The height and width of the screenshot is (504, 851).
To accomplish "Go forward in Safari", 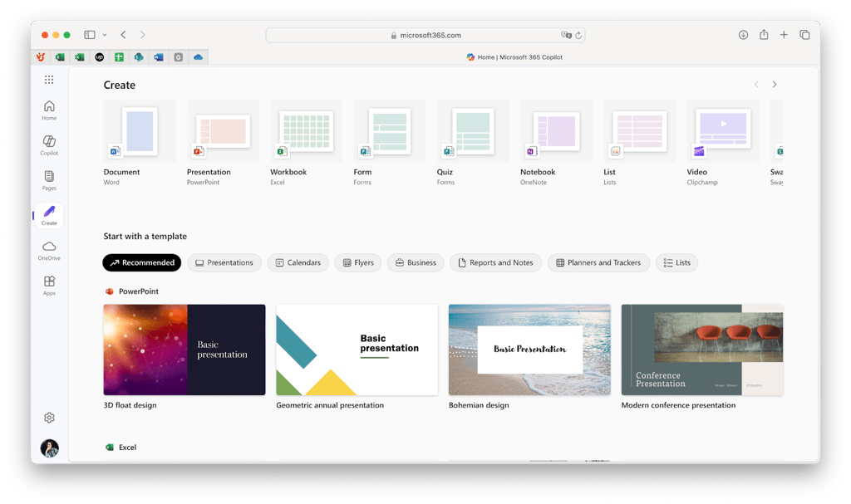I will [x=143, y=35].
